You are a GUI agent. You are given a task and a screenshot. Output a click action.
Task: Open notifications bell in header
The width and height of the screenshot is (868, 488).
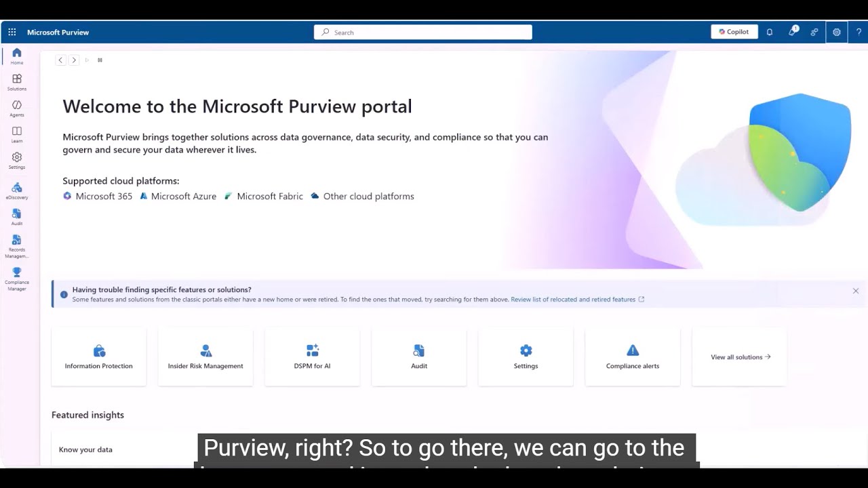click(x=770, y=32)
